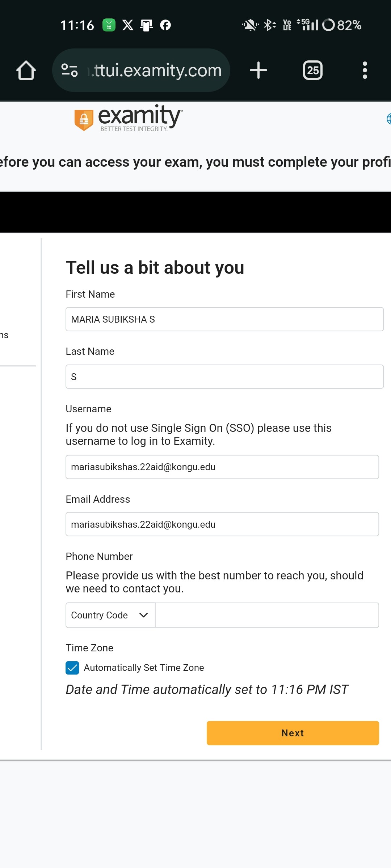Open the browser three-dot menu
Image resolution: width=391 pixels, height=868 pixels.
365,70
